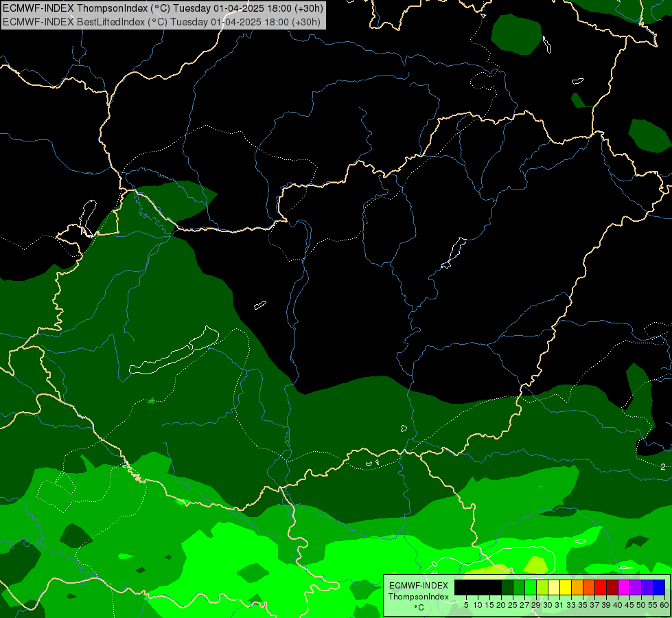Click the legend scale value 25

tap(513, 605)
